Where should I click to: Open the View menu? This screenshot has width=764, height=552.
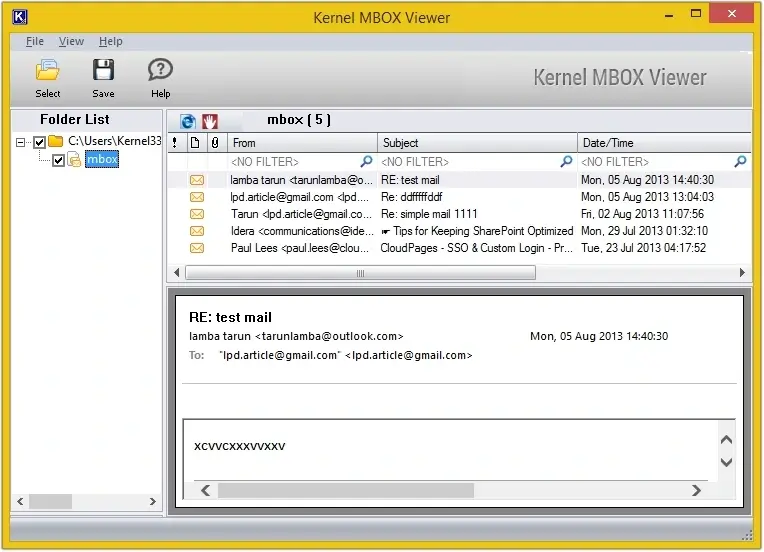click(71, 41)
